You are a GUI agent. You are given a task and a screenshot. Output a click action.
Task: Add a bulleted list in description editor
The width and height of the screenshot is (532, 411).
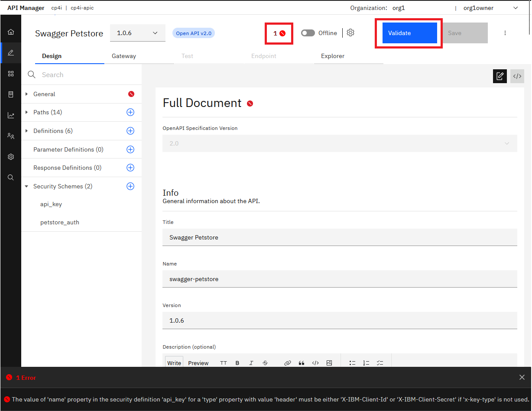point(352,363)
